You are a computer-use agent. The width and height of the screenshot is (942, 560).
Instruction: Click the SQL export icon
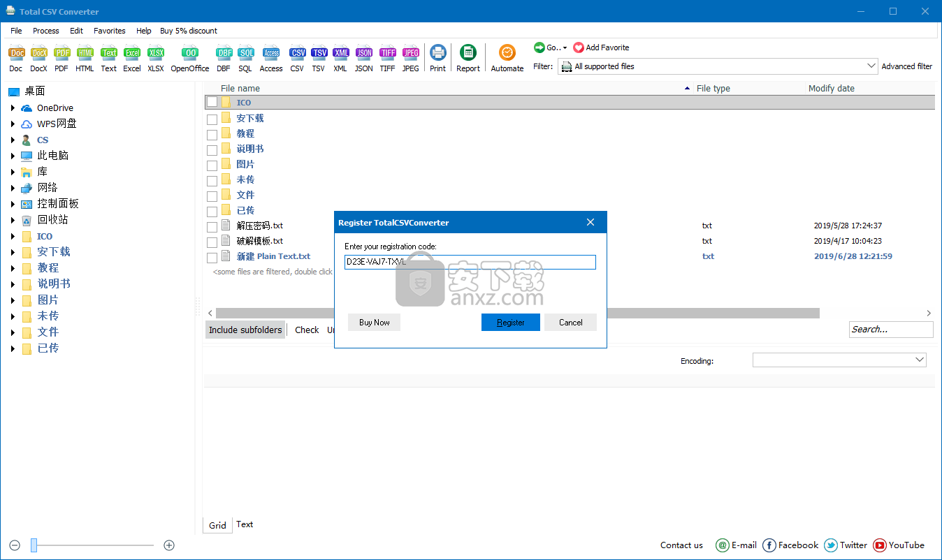click(x=245, y=53)
